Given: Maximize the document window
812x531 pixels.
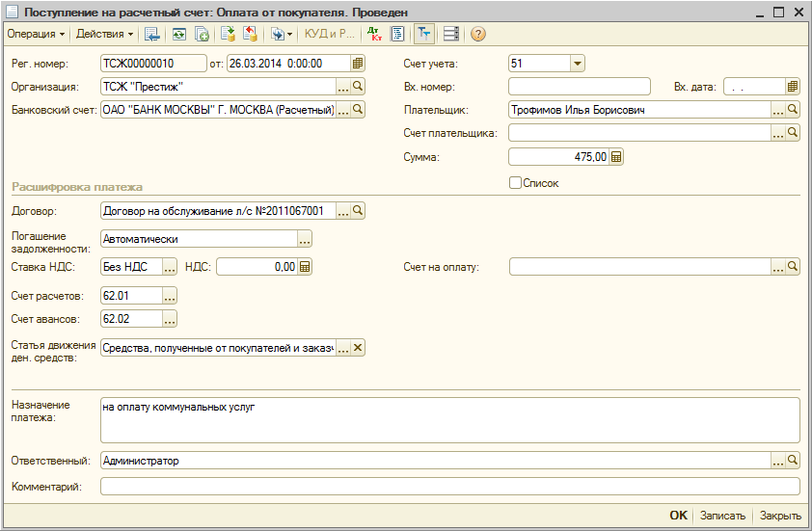Looking at the screenshot, I should pos(779,12).
